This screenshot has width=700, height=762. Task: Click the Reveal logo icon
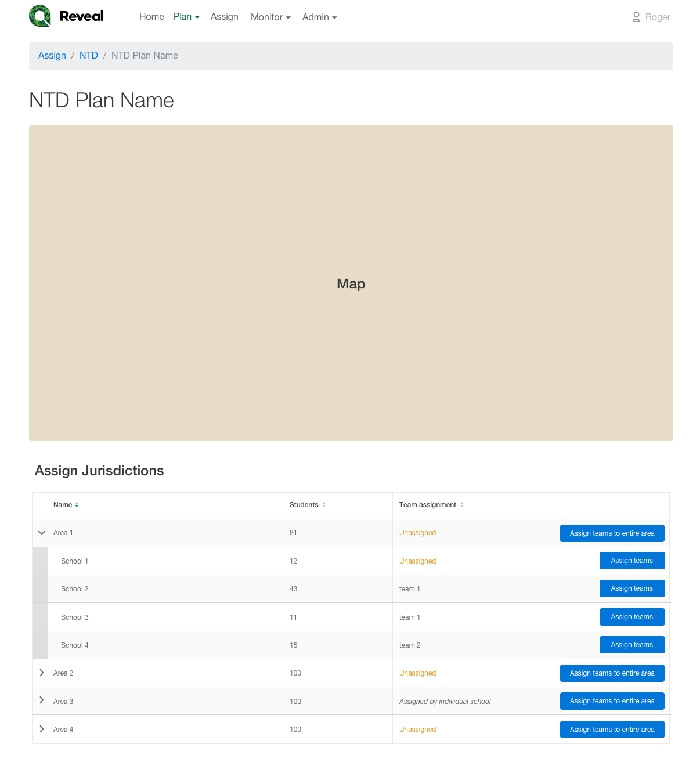39,16
